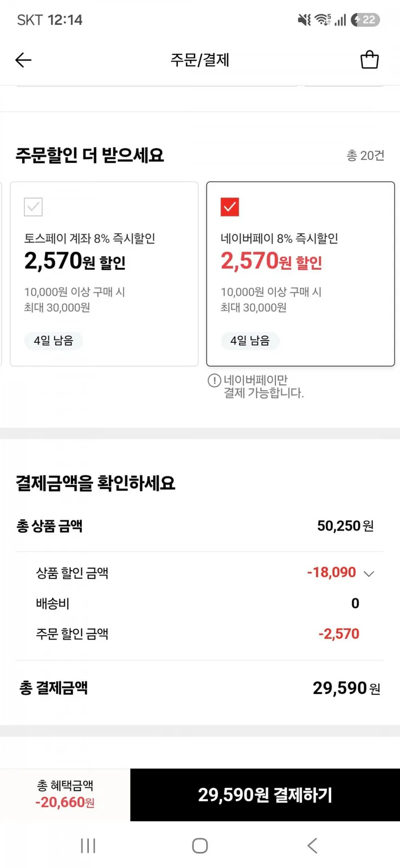Tap 주문/결제 page title

tap(200, 60)
